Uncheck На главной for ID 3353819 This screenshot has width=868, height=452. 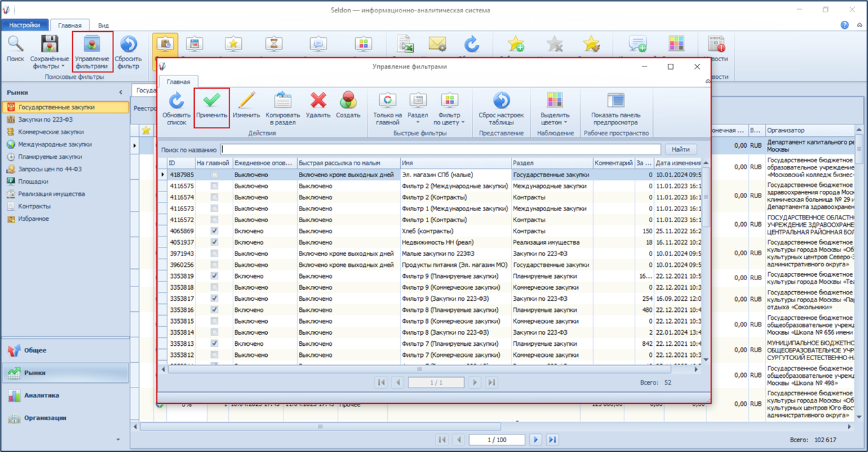pyautogui.click(x=214, y=276)
